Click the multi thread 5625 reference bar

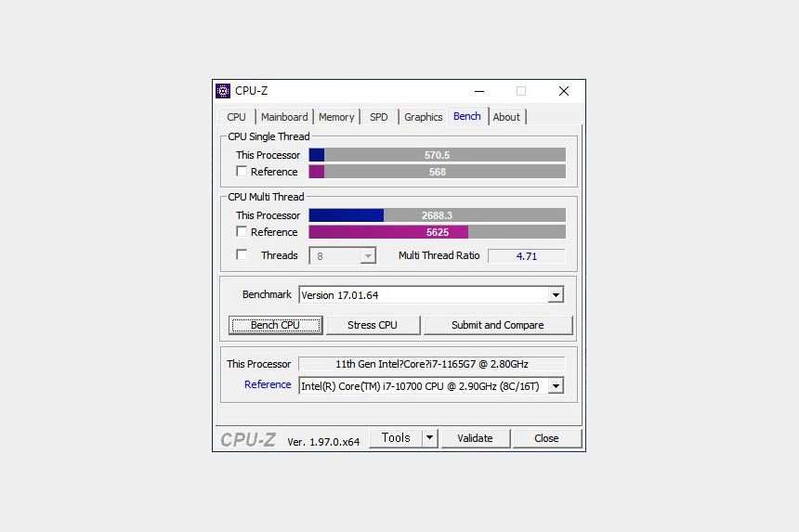click(x=438, y=232)
